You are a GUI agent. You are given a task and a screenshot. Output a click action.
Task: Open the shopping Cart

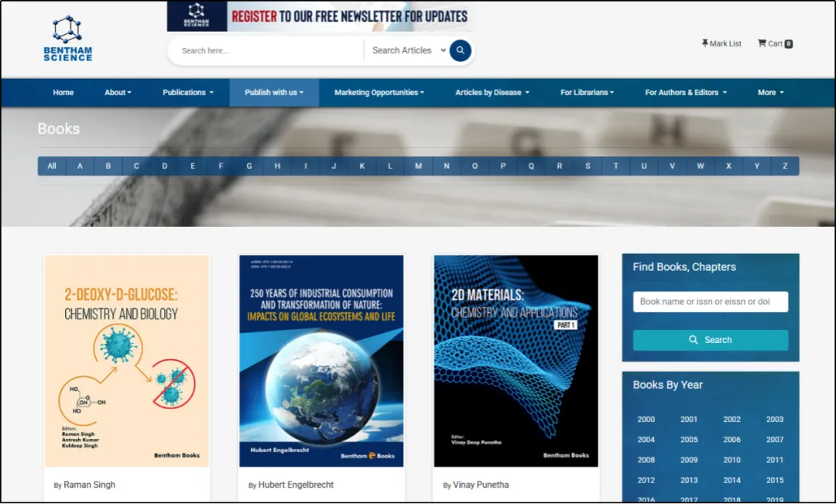pos(775,43)
